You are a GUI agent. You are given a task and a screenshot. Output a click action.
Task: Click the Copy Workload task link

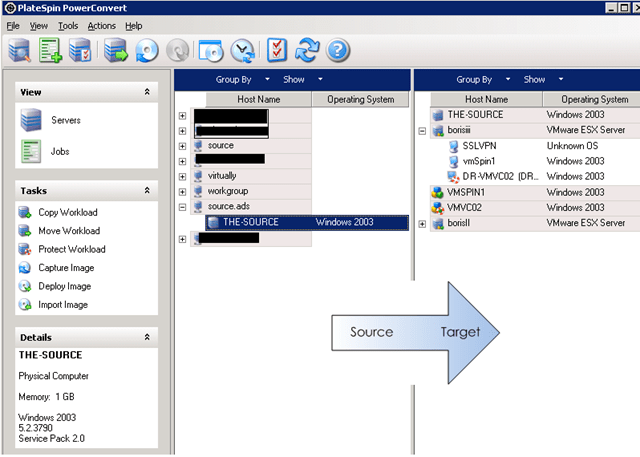[67, 212]
